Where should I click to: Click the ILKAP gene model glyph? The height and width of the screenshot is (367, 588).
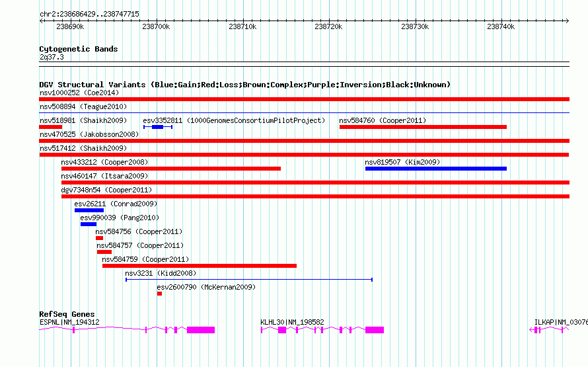coord(550,330)
